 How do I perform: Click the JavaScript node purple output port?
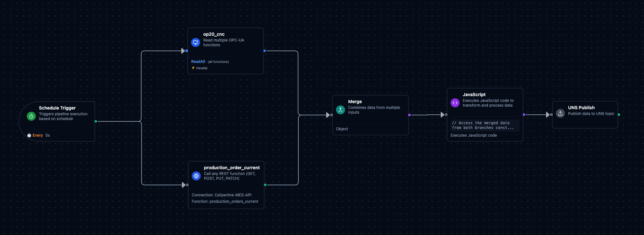(x=524, y=115)
